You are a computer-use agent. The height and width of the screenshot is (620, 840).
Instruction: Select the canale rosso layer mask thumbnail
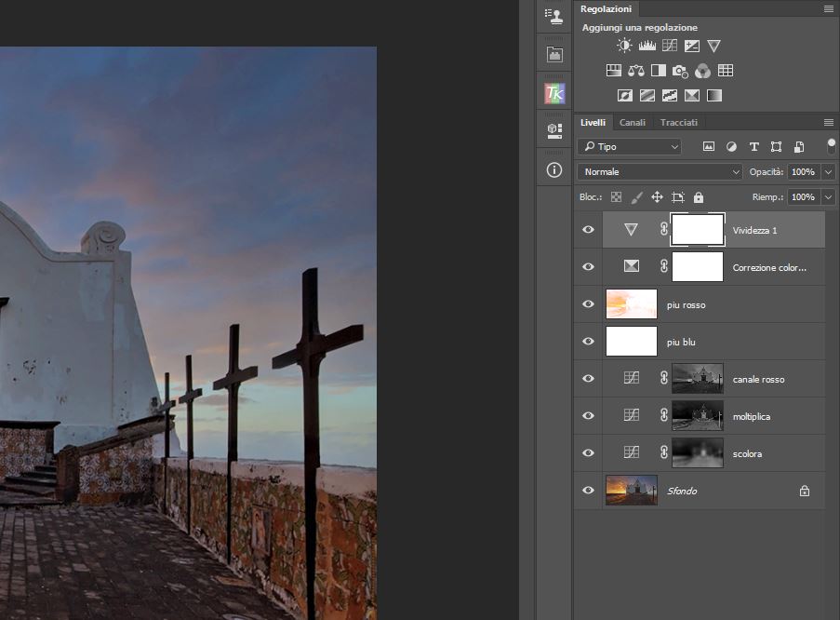tap(697, 379)
